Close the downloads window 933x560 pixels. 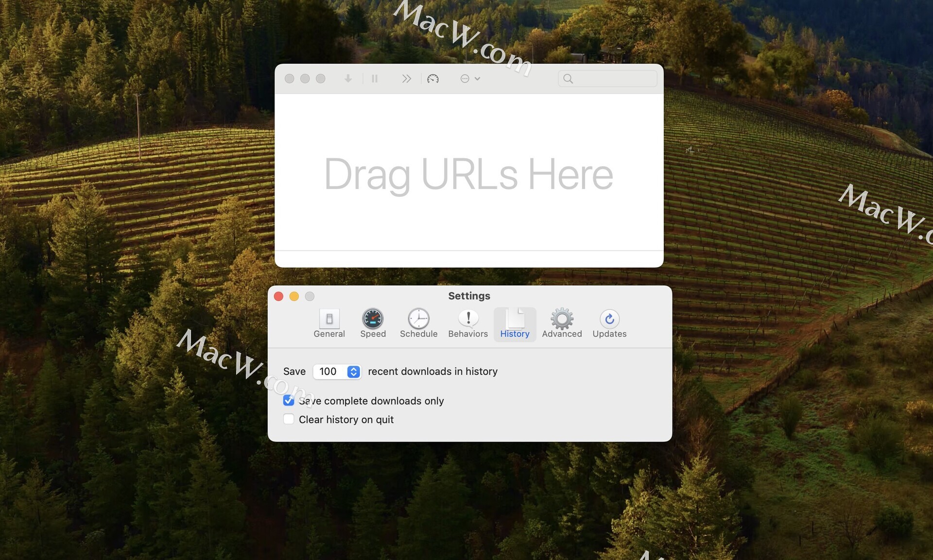click(x=289, y=79)
